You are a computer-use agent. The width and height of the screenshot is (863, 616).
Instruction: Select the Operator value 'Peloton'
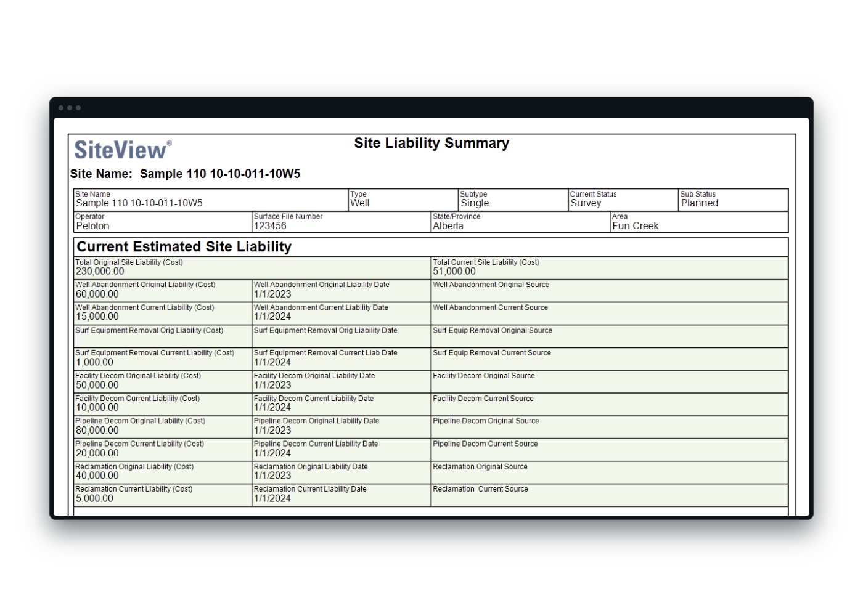(92, 226)
